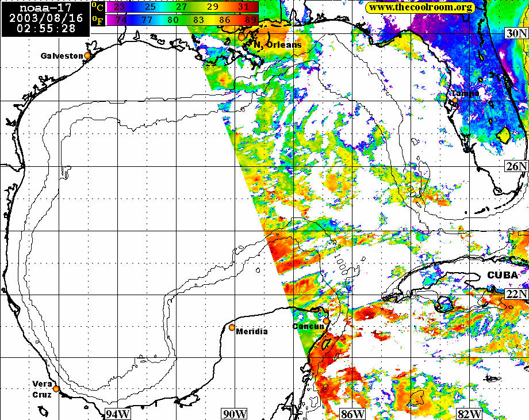Click the N. Orleans label text
Viewport: 529px width, 420px height.
coord(277,45)
